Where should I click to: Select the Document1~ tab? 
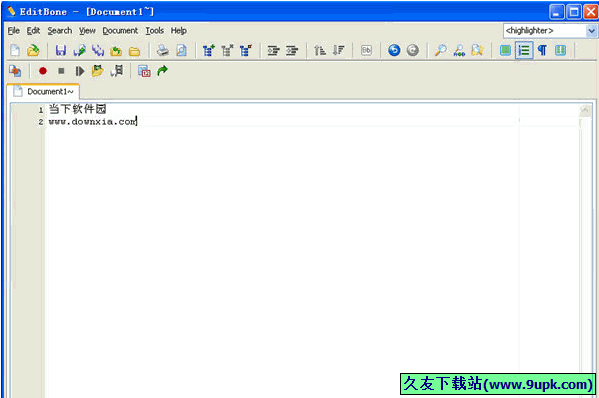[x=43, y=92]
